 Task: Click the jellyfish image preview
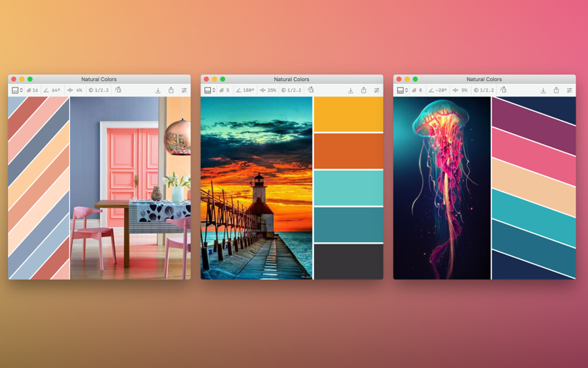pos(442,188)
